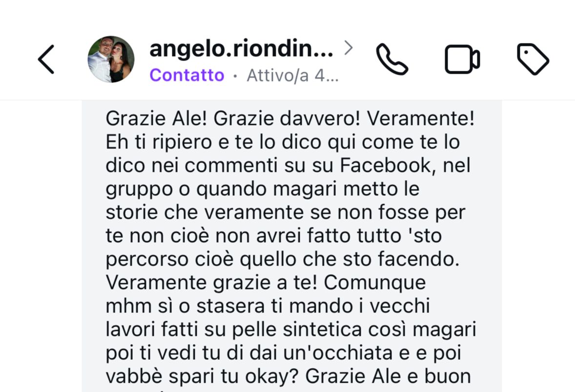The image size is (575, 392).
Task: Select the received message bubble
Action: pyautogui.click(x=291, y=246)
